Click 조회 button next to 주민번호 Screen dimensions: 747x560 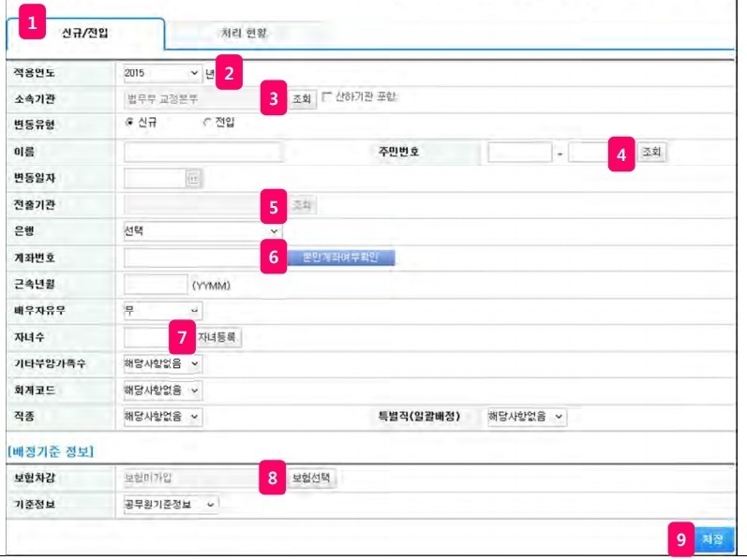click(651, 152)
